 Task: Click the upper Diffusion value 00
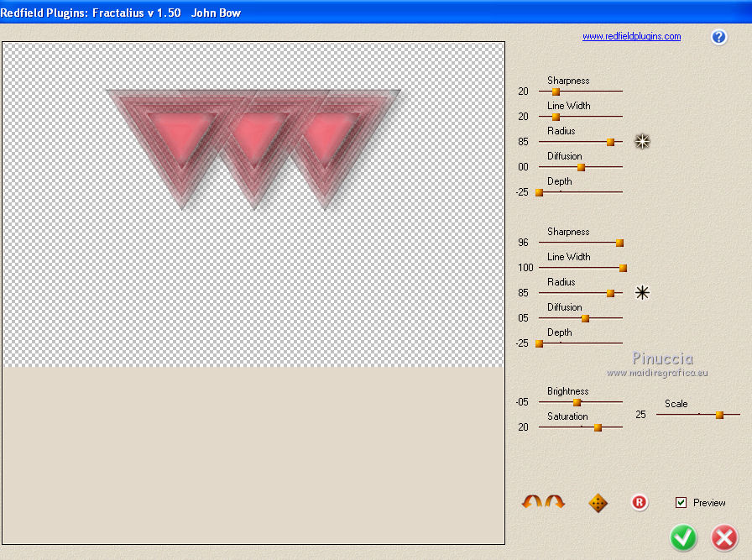click(x=523, y=166)
